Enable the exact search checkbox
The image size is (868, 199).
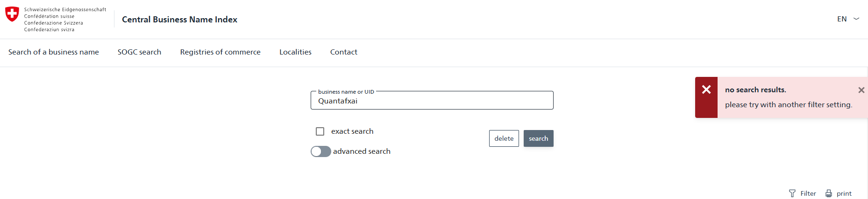(x=320, y=131)
